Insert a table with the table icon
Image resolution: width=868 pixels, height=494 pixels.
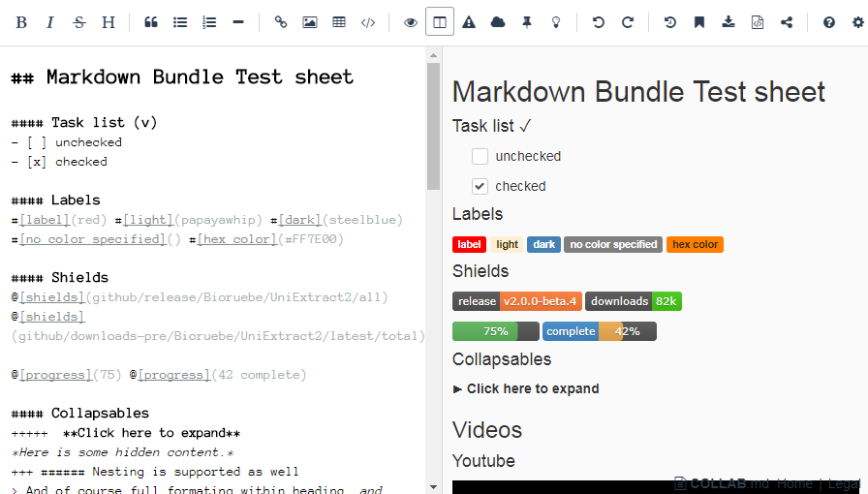click(339, 22)
